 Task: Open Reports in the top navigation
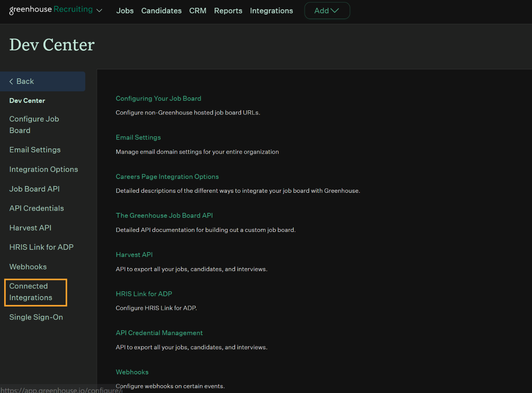click(x=228, y=11)
